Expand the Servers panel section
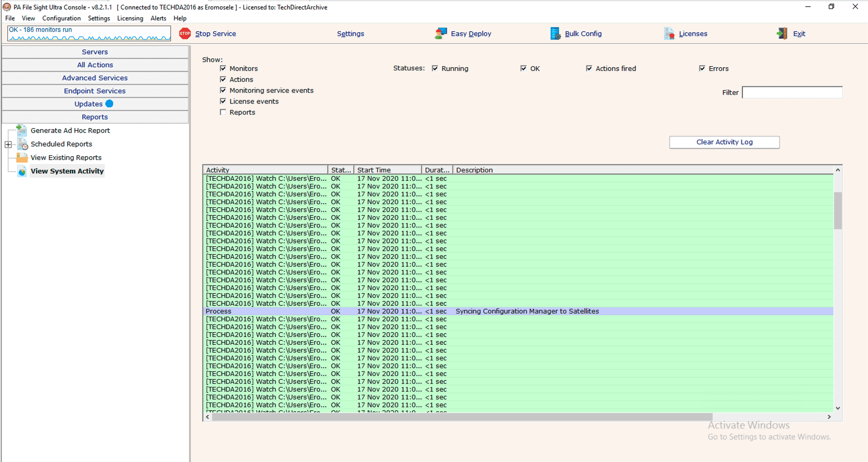The width and height of the screenshot is (868, 462). pyautogui.click(x=95, y=52)
